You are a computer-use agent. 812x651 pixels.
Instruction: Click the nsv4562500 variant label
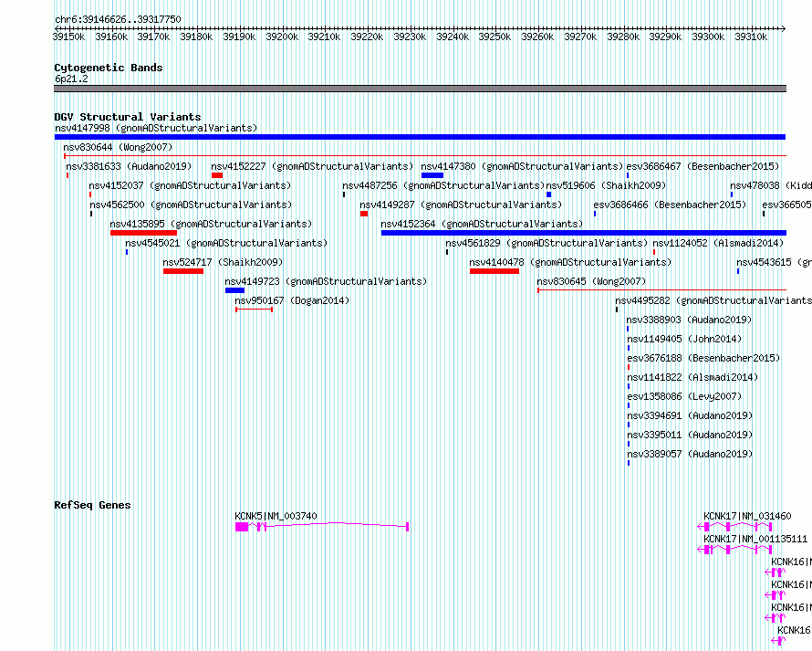tap(191, 205)
